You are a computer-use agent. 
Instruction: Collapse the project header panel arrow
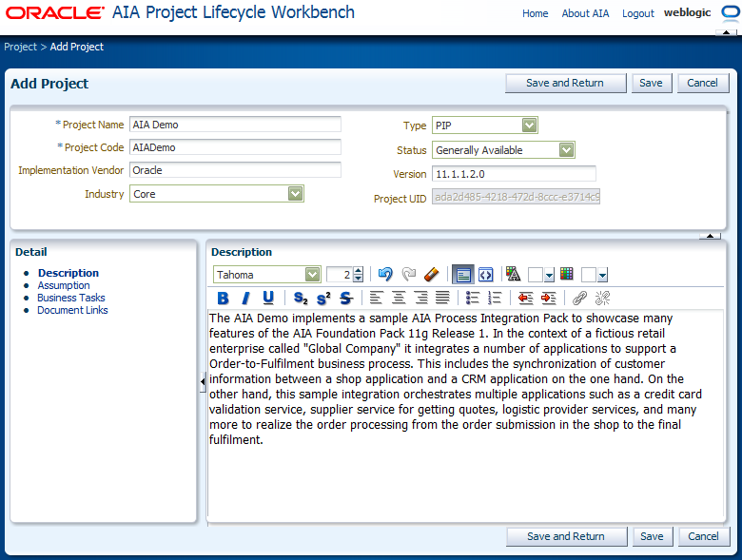click(x=710, y=236)
